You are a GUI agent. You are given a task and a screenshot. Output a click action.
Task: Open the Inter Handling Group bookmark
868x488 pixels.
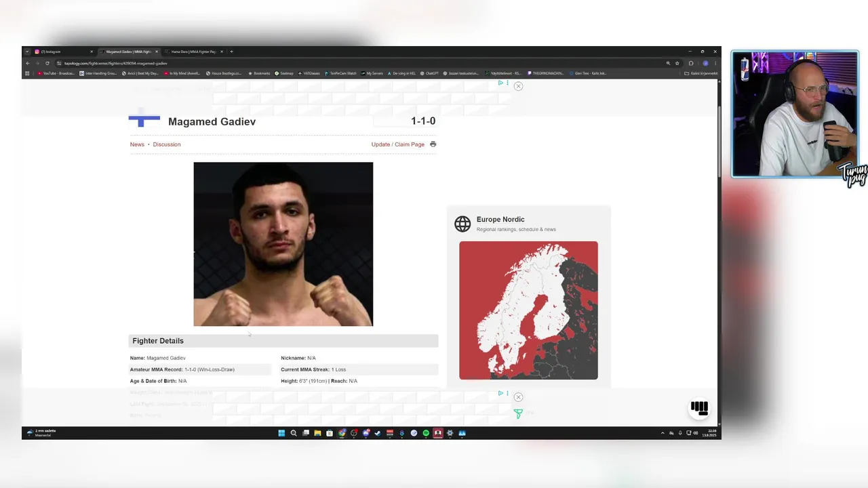[x=99, y=73]
